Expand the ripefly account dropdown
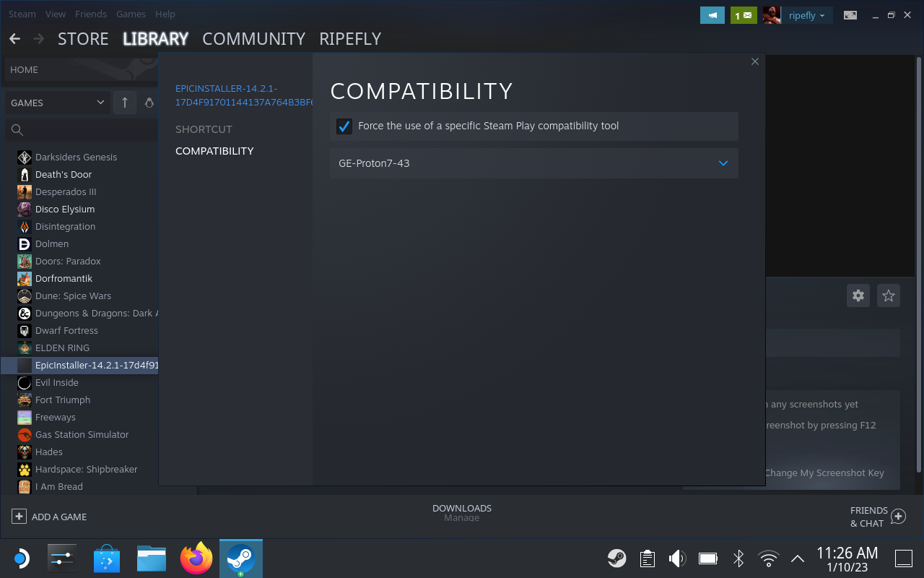924x578 pixels. click(x=806, y=14)
